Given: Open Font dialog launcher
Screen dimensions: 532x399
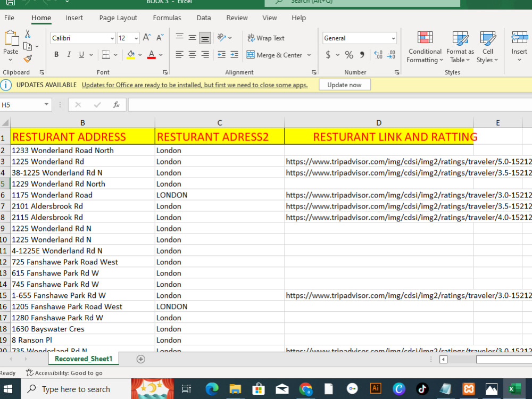Looking at the screenshot, I should click(x=165, y=72).
